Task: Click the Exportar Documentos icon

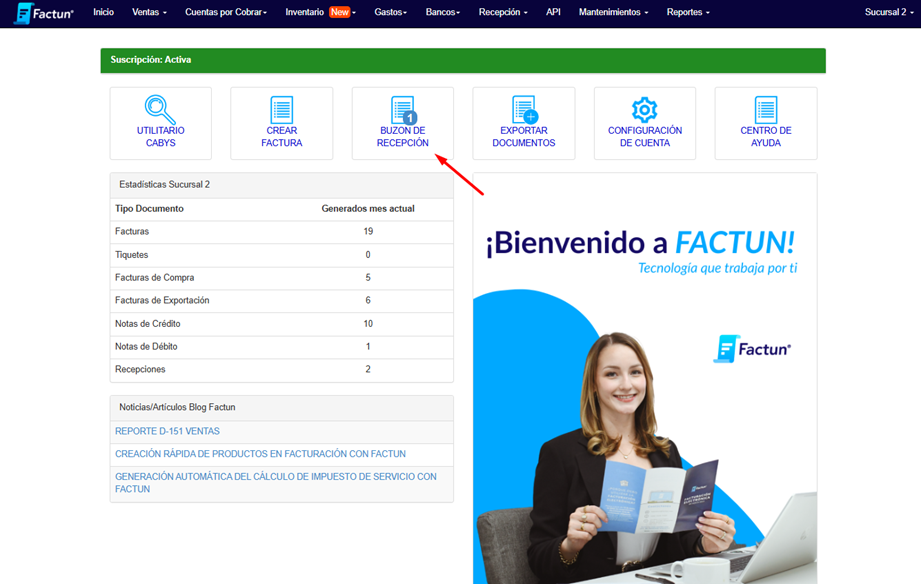Action: (525, 110)
